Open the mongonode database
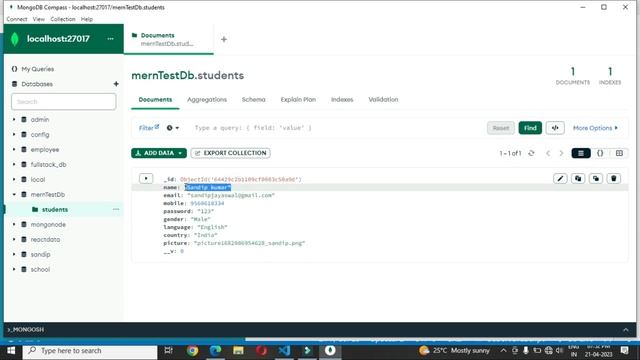This screenshot has height=360, width=640. click(48, 224)
